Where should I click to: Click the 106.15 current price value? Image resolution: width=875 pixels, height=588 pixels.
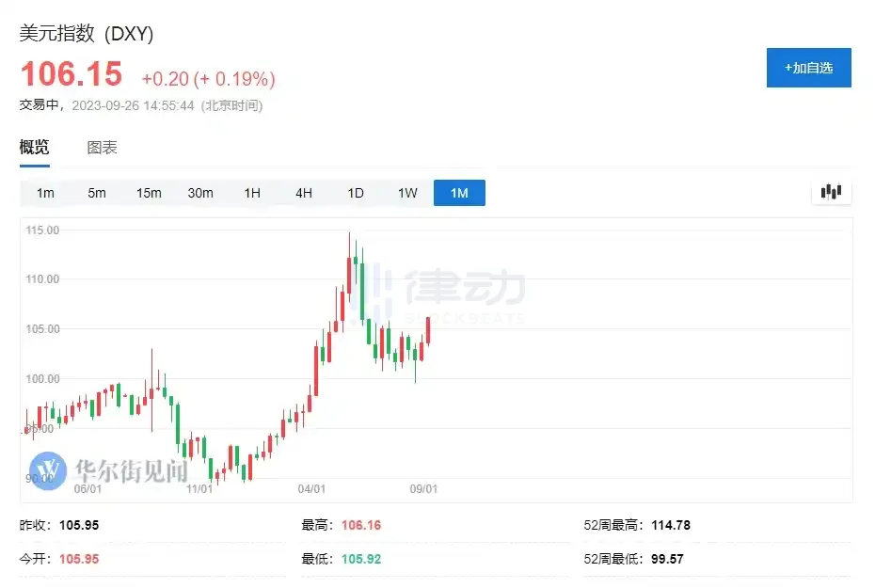tap(72, 74)
